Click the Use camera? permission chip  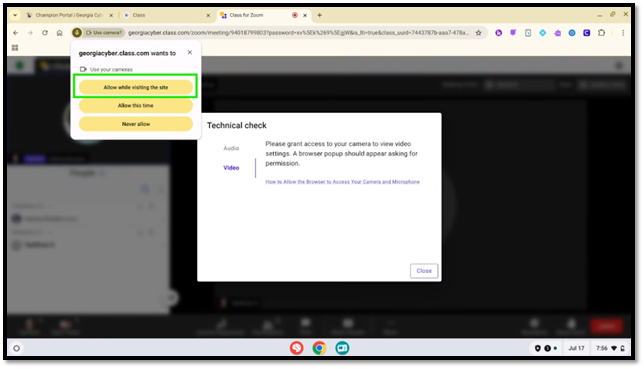point(104,33)
